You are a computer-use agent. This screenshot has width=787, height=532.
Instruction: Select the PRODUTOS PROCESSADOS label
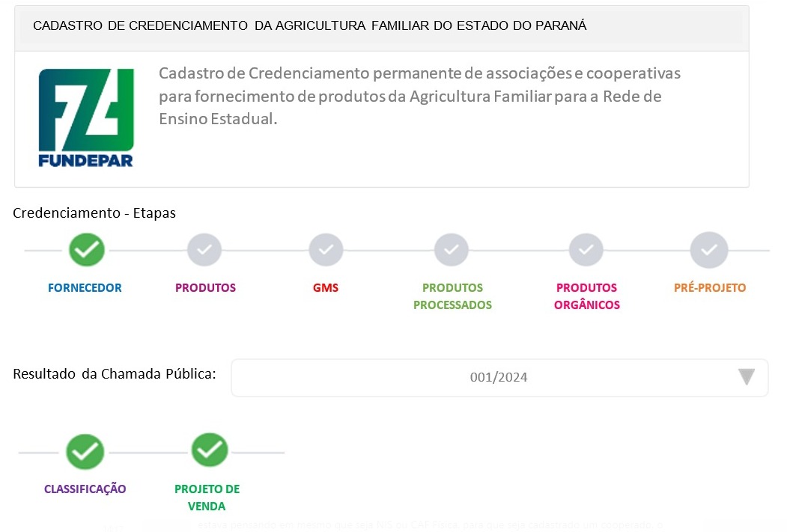[x=452, y=296]
